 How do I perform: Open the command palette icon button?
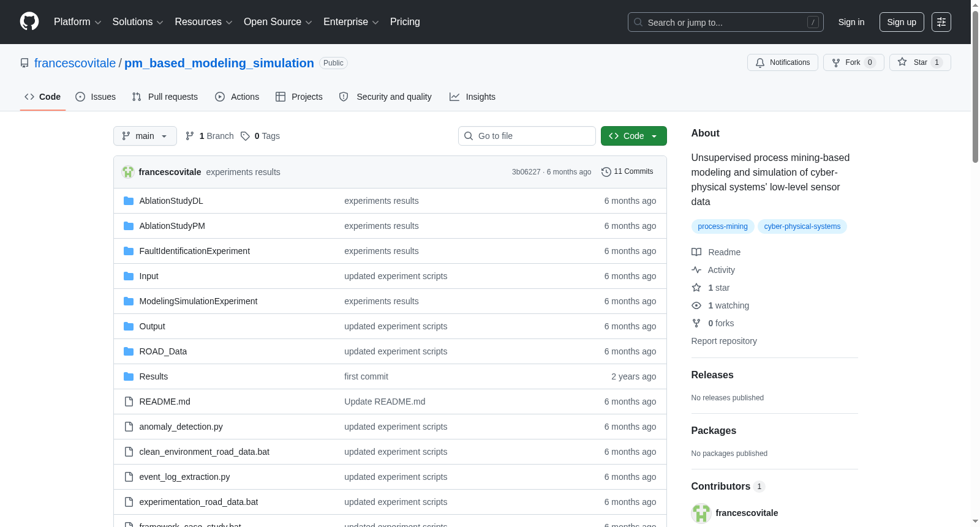(x=941, y=22)
